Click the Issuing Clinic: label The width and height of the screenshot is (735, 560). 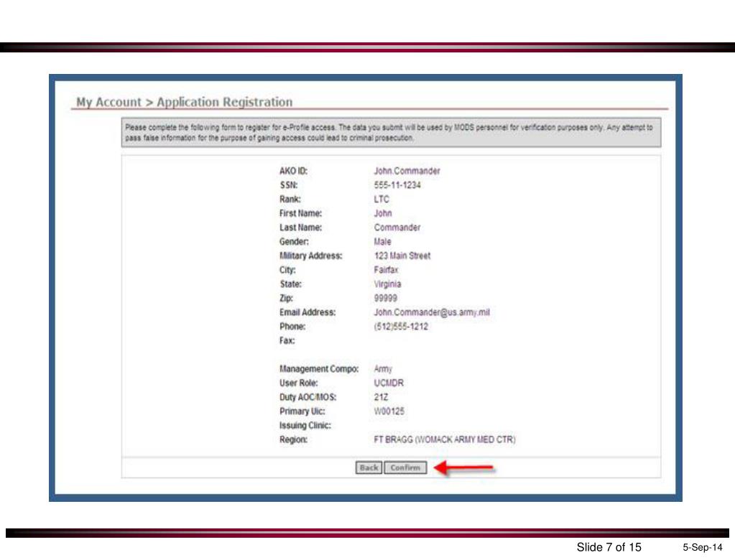click(305, 425)
